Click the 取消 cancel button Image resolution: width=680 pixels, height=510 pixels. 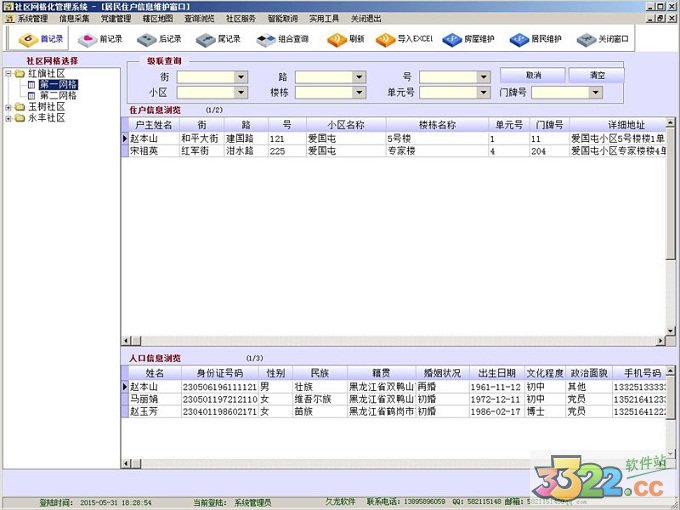coord(533,75)
